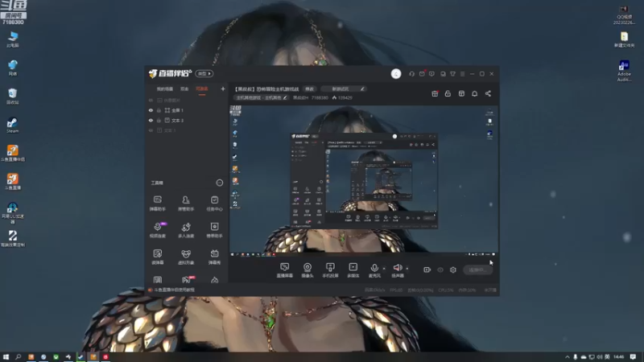This screenshot has width=644, height=362.
Task: Open Steam shortcut on the desktop
Action: pos(12,125)
